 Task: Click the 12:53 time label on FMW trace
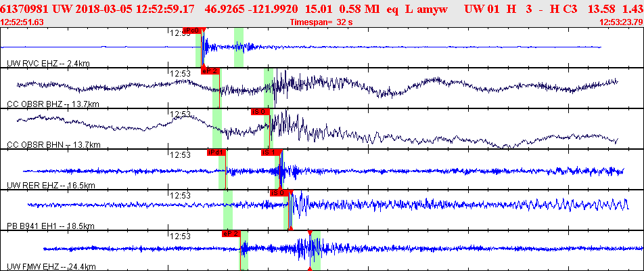pos(181,236)
